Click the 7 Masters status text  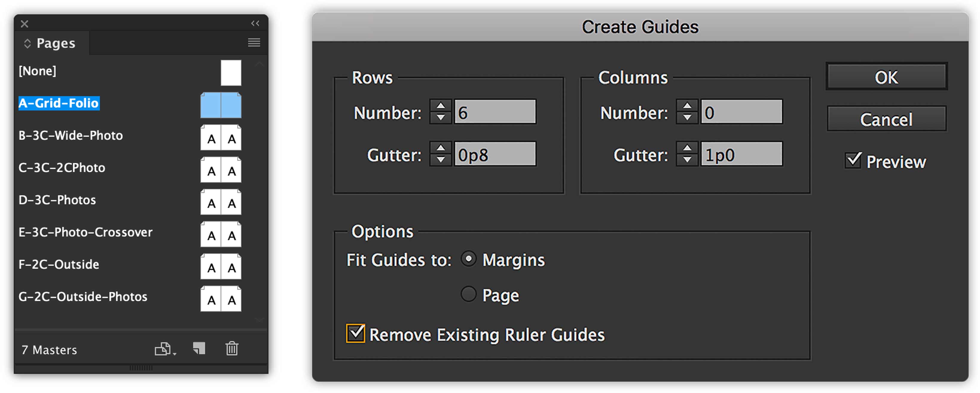(x=49, y=350)
